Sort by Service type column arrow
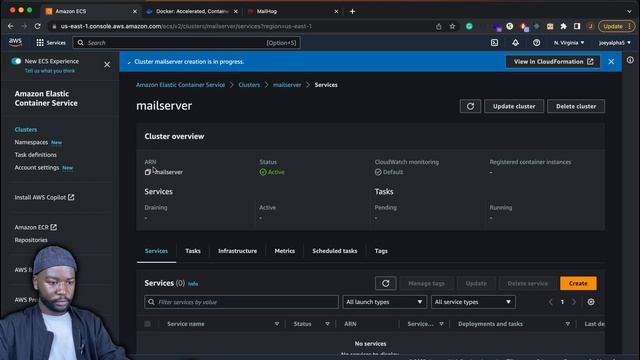Screen dimensions: 640x360 (x=441, y=324)
